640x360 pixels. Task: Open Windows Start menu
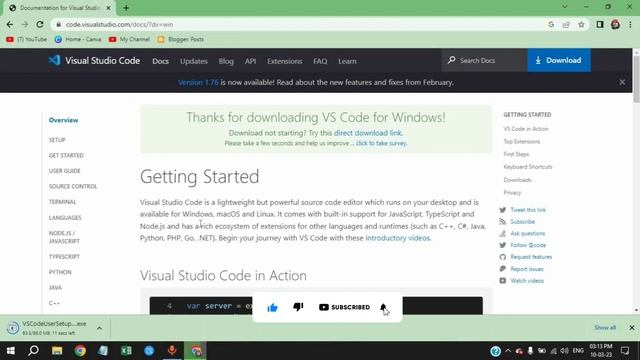click(x=11, y=351)
